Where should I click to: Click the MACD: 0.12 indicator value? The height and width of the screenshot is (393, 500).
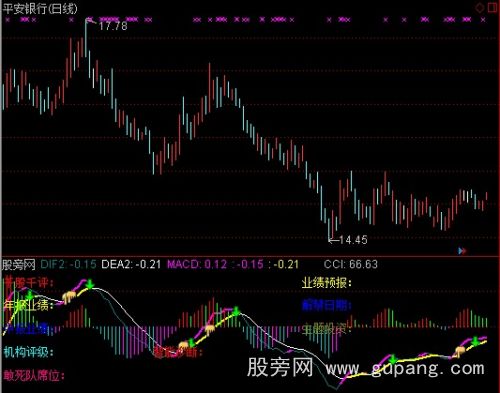pyautogui.click(x=197, y=264)
